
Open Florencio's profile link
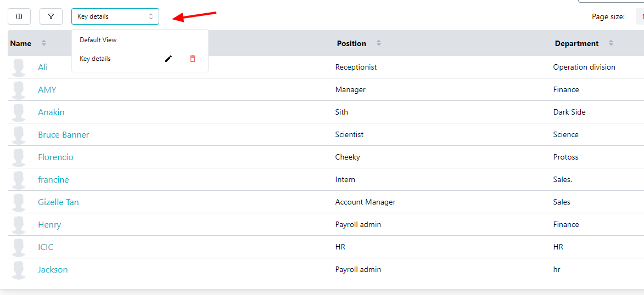pyautogui.click(x=56, y=157)
